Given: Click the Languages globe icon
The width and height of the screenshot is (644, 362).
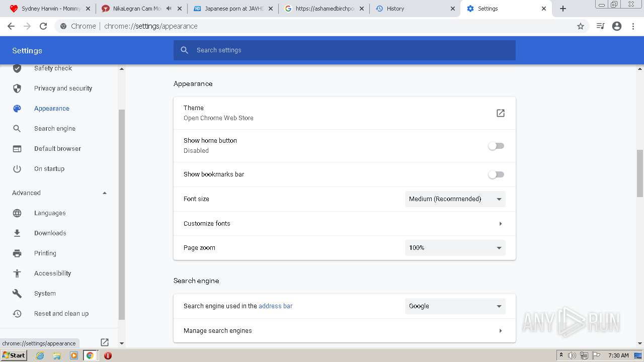Looking at the screenshot, I should [x=17, y=213].
